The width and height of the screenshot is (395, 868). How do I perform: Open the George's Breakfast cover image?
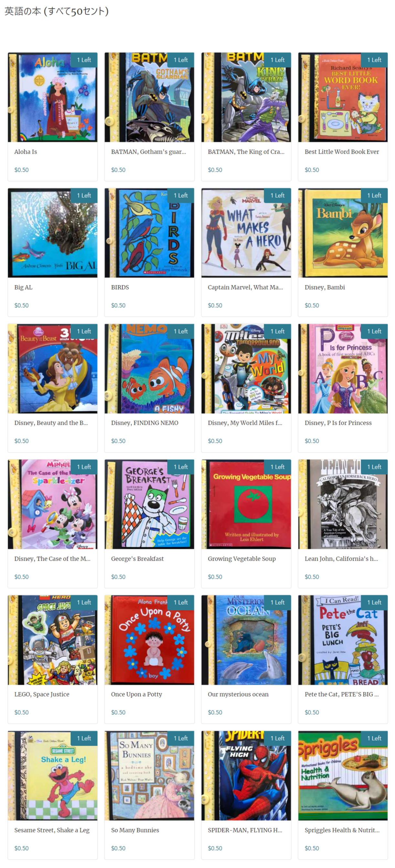[x=149, y=504]
